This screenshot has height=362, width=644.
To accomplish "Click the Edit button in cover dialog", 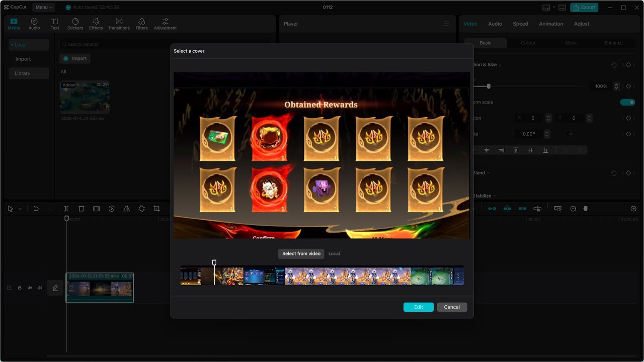I will point(419,307).
